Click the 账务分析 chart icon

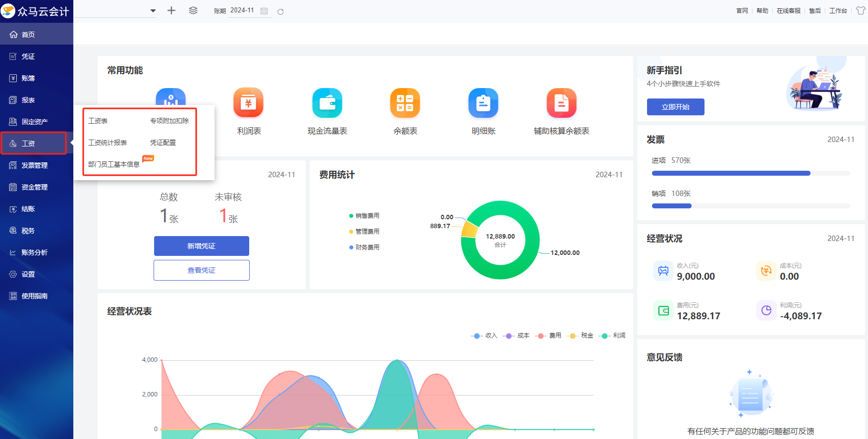pyautogui.click(x=13, y=252)
